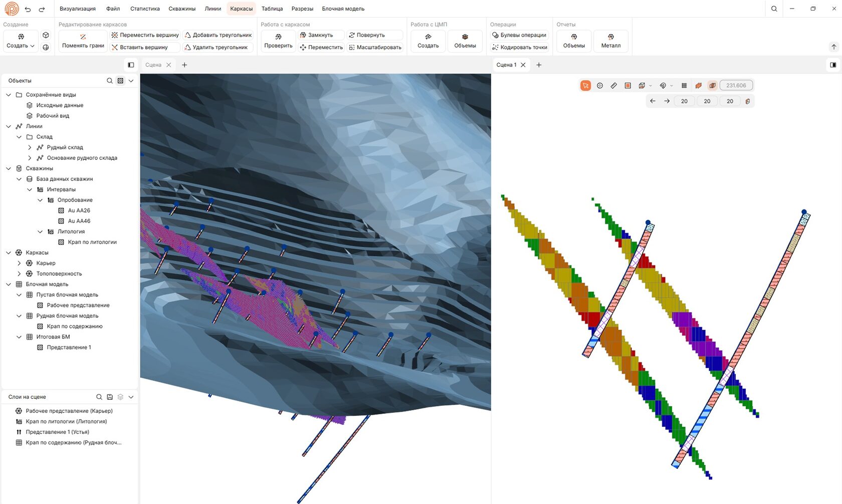This screenshot has width=842, height=504.
Task: Toggle the hatch filter in Объекты header
Action: point(120,81)
